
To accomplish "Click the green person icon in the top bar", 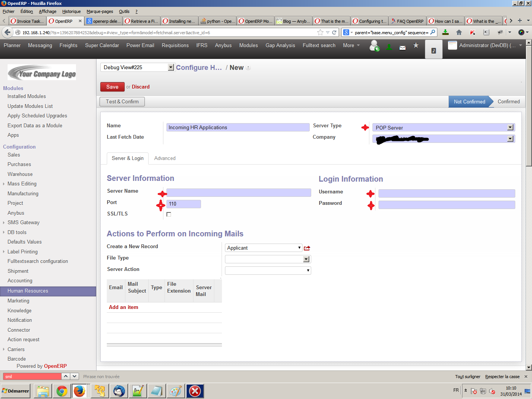I will (x=389, y=47).
